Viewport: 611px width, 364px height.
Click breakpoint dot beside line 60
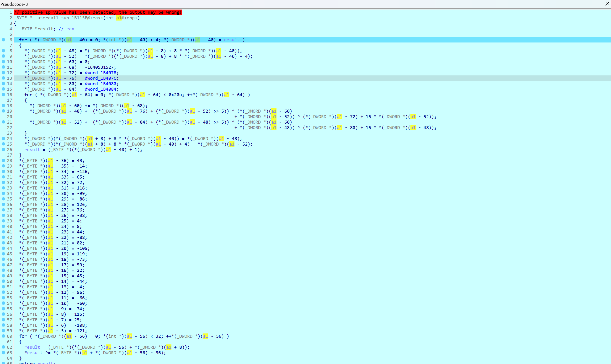point(3,336)
